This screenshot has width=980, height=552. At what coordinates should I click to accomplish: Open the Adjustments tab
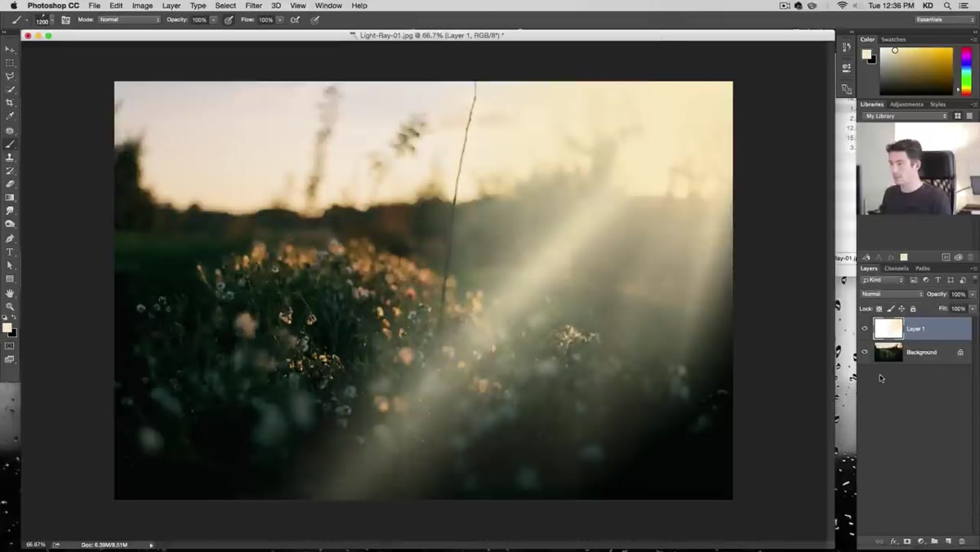point(906,105)
